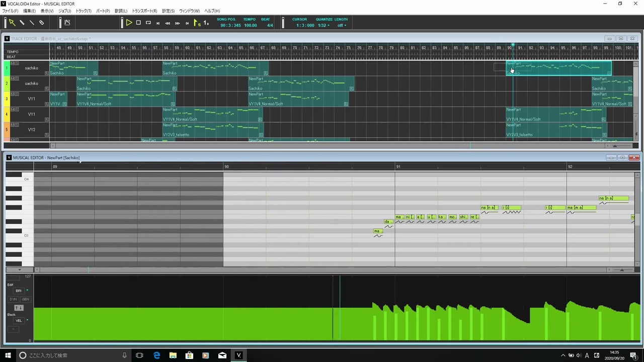
Task: Open the ヘルプ(H) menu
Action: click(x=212, y=11)
